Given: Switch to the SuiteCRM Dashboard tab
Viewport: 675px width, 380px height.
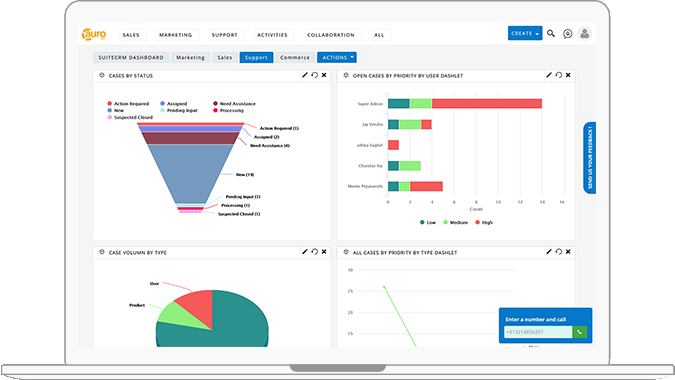Looking at the screenshot, I should [x=131, y=57].
